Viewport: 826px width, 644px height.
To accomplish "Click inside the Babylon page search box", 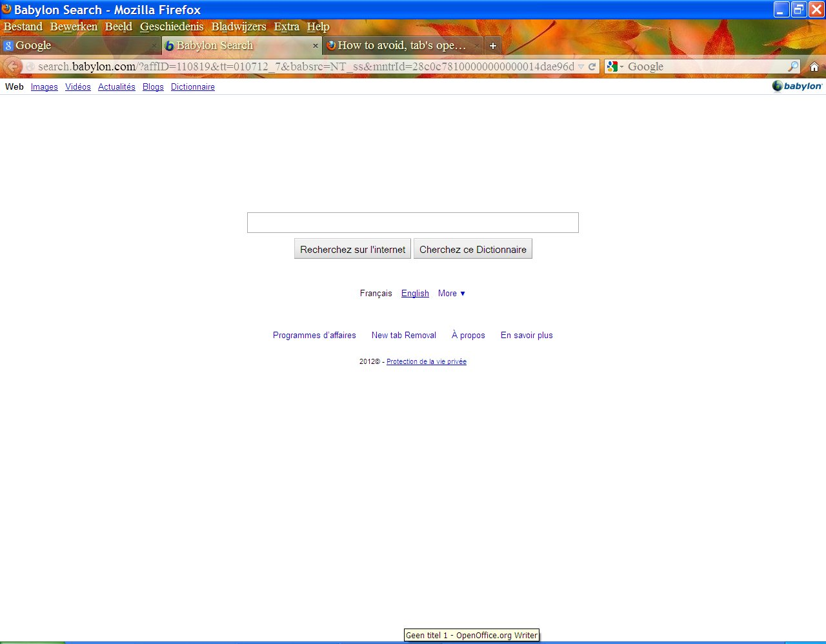I will [413, 223].
